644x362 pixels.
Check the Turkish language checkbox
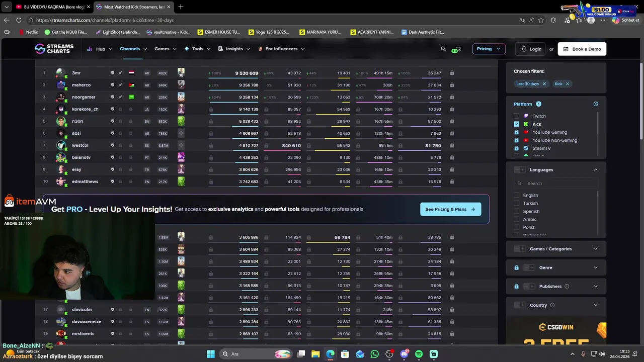pos(516,203)
